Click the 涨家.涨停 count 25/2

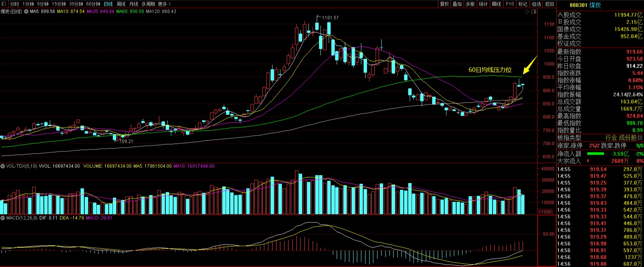pos(594,146)
